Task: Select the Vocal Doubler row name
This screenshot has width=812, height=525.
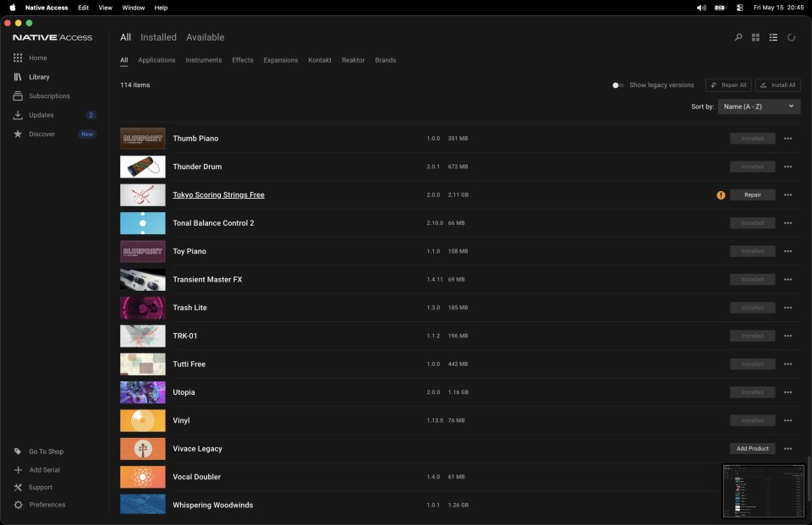Action: click(x=197, y=477)
